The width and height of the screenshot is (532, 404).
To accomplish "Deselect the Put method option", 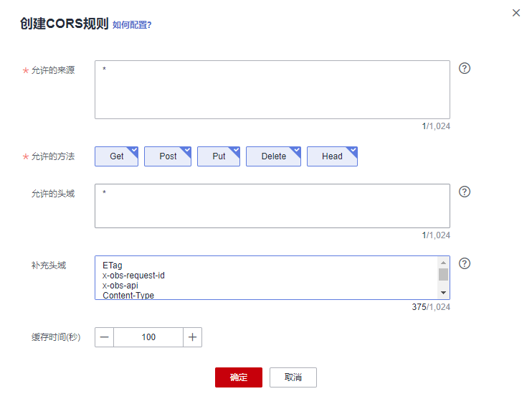I will point(219,156).
